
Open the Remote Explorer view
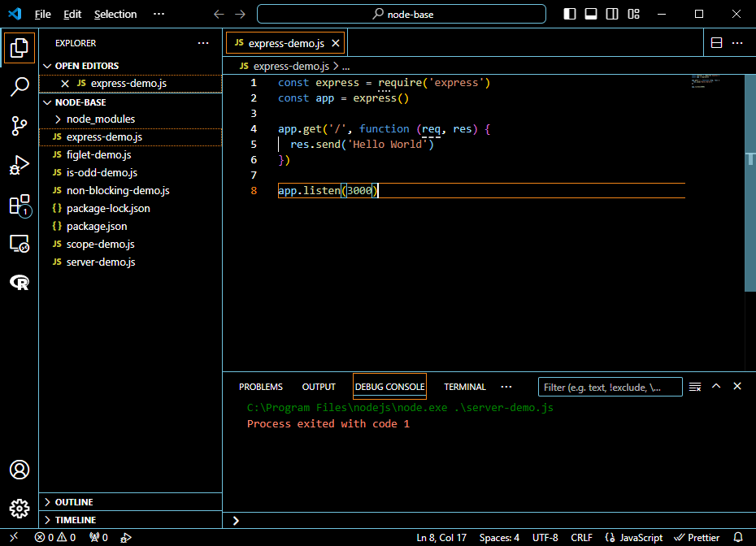[20, 244]
